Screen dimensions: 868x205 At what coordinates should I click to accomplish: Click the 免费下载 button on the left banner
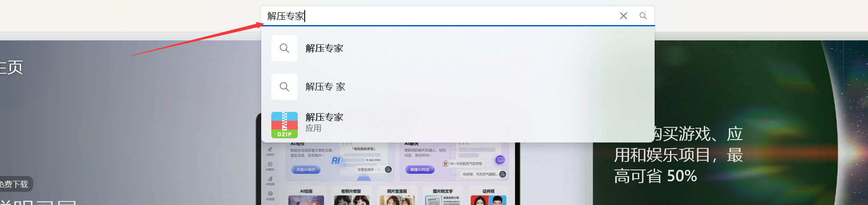(x=14, y=184)
